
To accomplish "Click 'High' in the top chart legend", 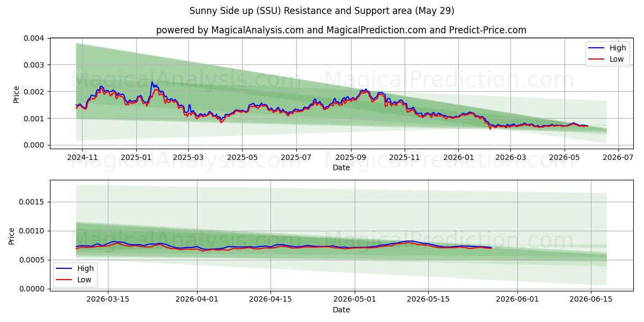I will (618, 48).
